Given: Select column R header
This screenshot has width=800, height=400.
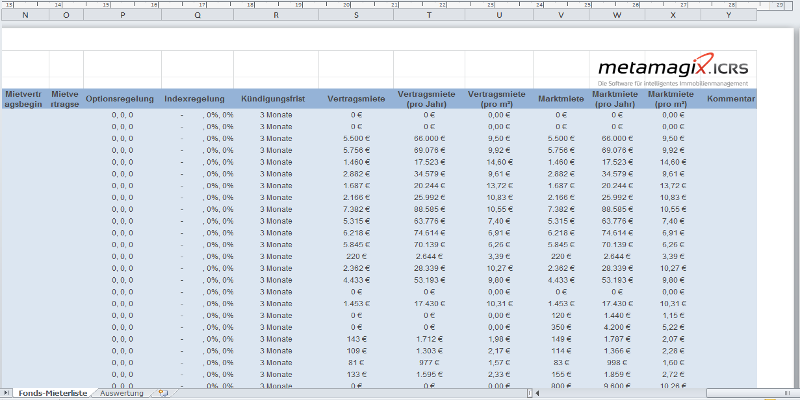Looking at the screenshot, I should click(x=276, y=15).
